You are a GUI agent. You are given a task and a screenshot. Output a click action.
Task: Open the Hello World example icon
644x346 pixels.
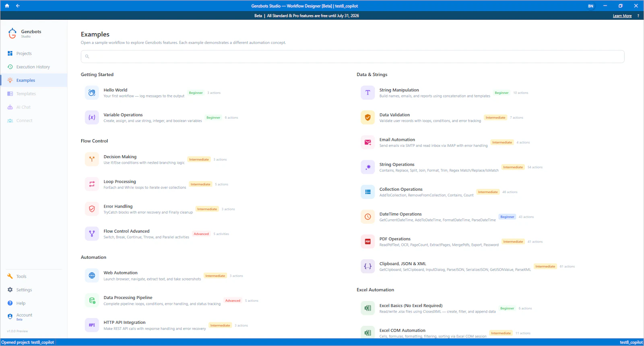coord(92,93)
